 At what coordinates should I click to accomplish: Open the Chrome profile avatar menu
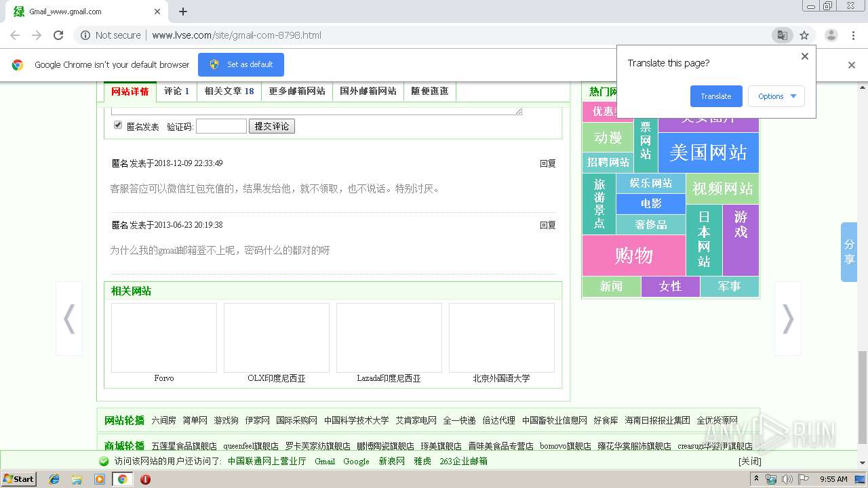(x=831, y=35)
